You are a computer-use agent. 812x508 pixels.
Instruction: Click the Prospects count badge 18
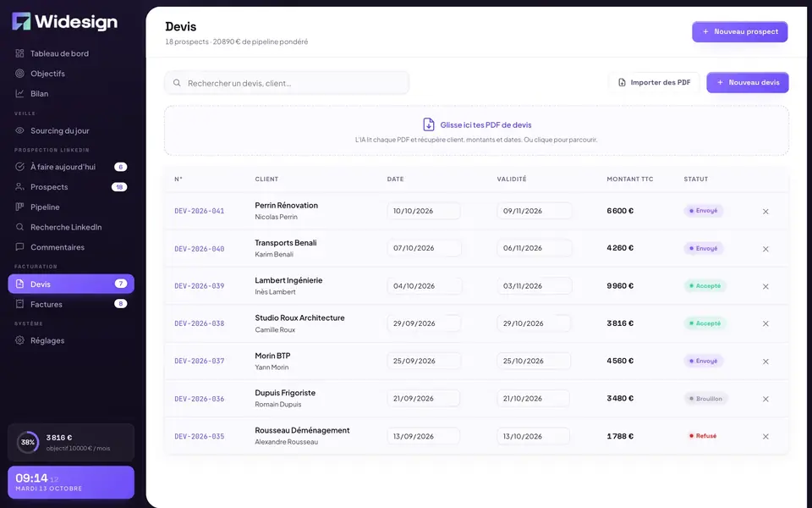[x=119, y=187]
